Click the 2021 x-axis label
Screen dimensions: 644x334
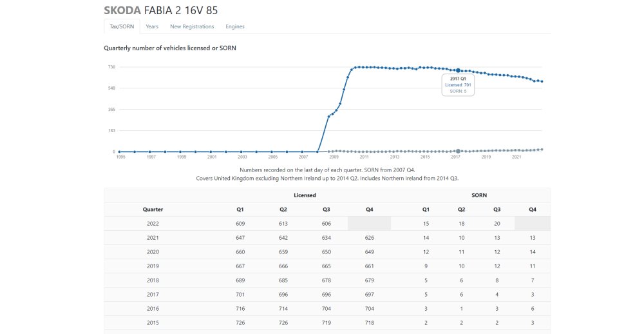[516, 157]
